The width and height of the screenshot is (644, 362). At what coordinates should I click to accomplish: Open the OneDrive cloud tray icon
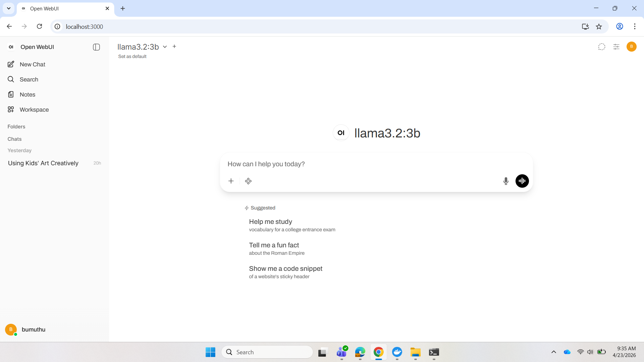tap(567, 352)
